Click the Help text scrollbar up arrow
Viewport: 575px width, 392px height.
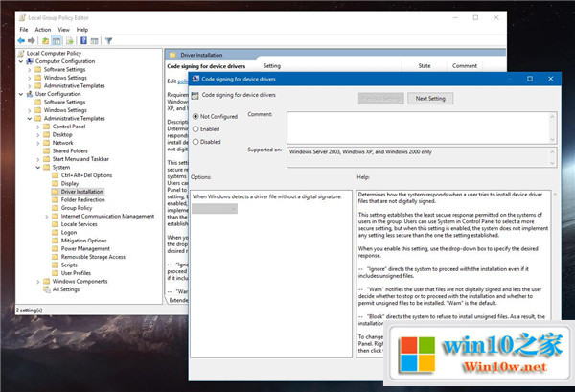tap(555, 194)
